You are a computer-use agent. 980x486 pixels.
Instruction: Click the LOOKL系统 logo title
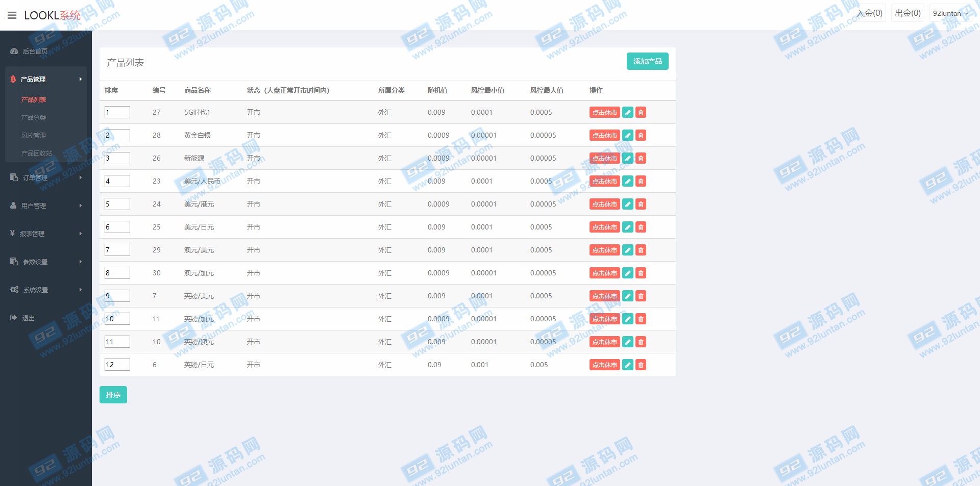pos(52,15)
